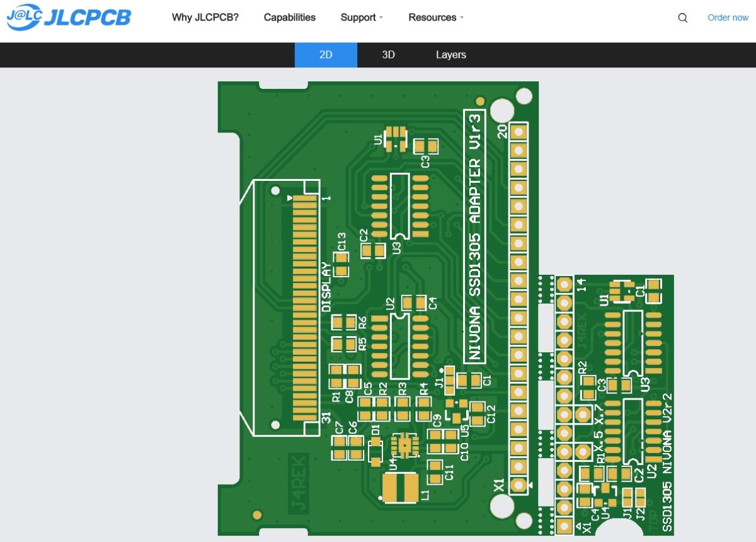This screenshot has width=756, height=542.
Task: Click the SSD1305 NIVONA V2r2 silkscreen text
Action: click(668, 463)
